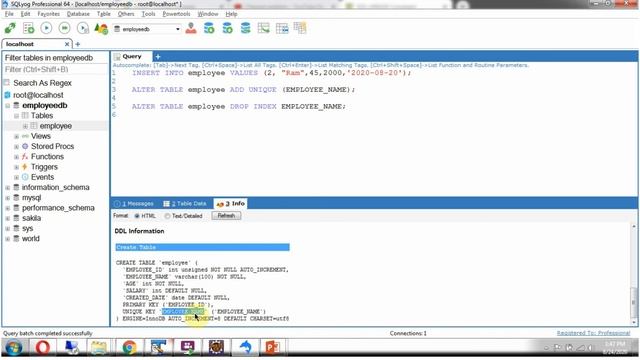Select the sys database in tree
640x360 pixels.
coord(27,228)
